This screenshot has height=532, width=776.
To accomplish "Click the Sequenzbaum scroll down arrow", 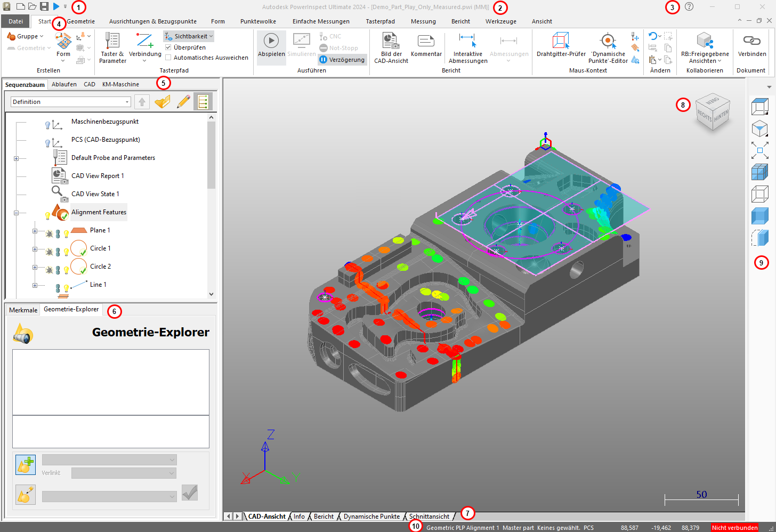I will coord(212,294).
